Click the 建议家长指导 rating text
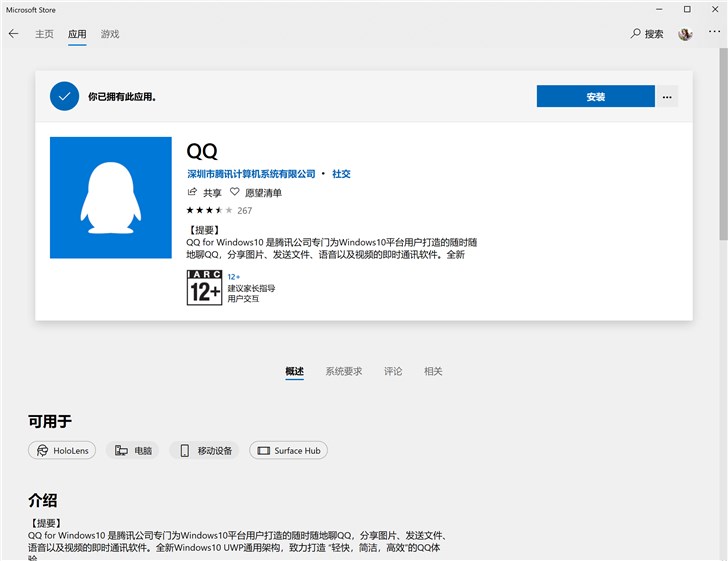Image resolution: width=728 pixels, height=561 pixels. click(x=251, y=288)
